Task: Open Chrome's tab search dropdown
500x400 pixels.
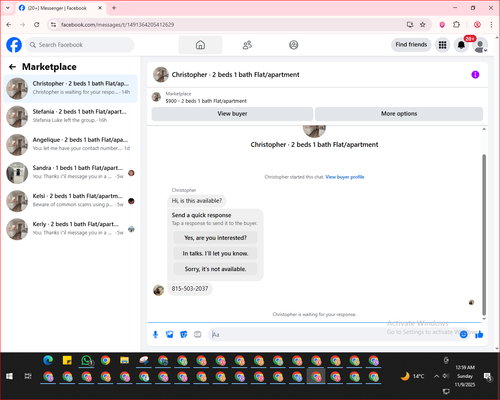Action: 8,8
